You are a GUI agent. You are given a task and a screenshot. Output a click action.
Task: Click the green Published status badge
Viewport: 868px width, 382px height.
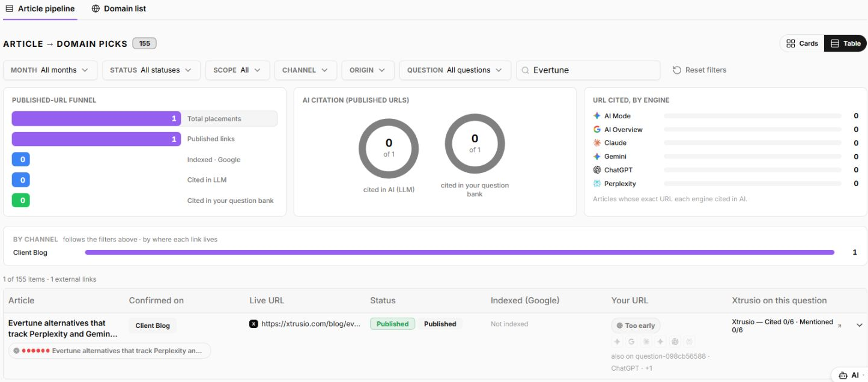pos(392,324)
